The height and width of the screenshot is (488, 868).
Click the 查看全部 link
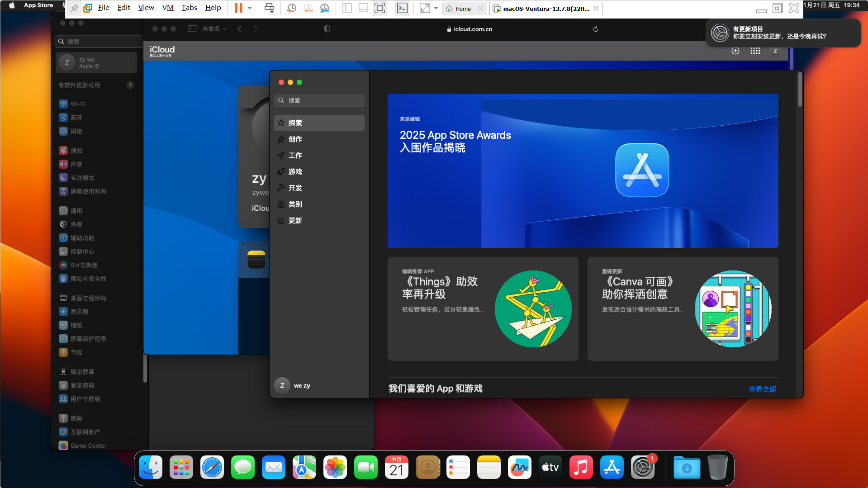(762, 389)
